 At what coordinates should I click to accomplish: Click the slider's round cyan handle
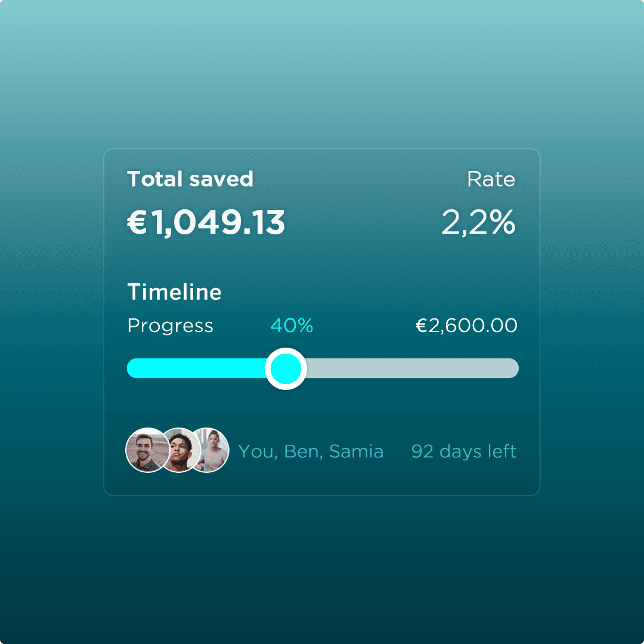(286, 369)
